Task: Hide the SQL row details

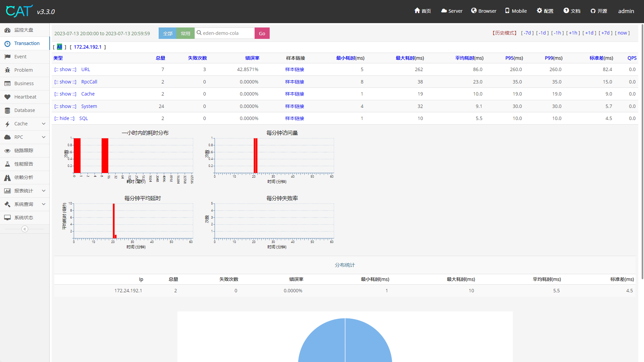Action: [64, 118]
